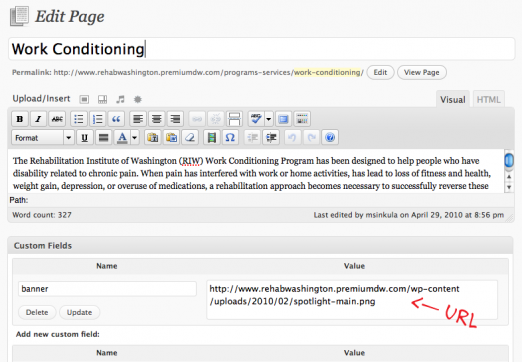Screen dimensions: 522x362
Task: Delete the banner custom field
Action: [37, 312]
